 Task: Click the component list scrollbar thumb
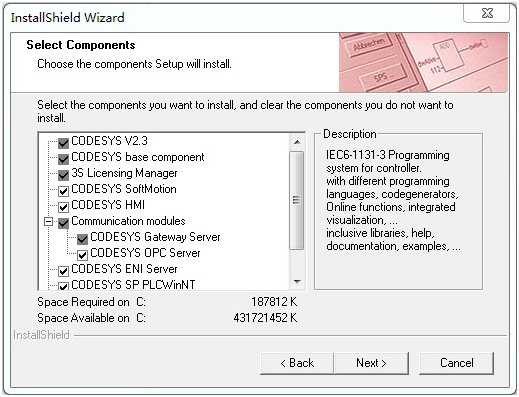point(297,200)
